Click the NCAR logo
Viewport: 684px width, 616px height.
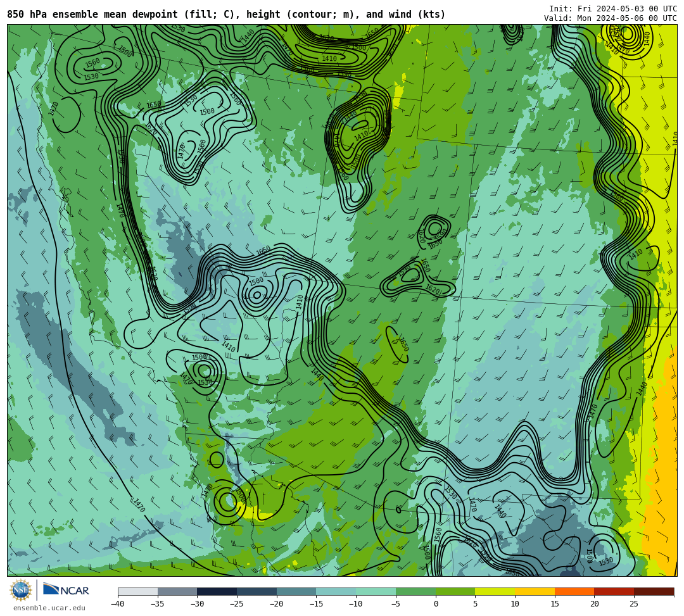tap(66, 589)
